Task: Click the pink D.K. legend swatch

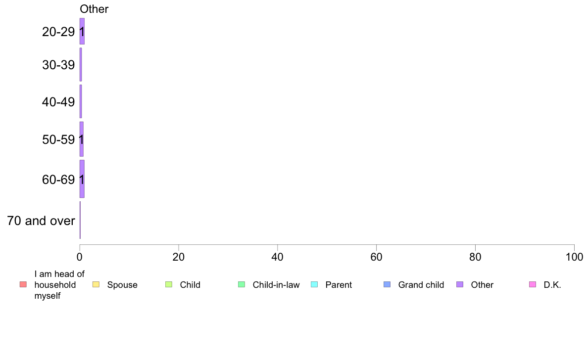Action: point(533,284)
